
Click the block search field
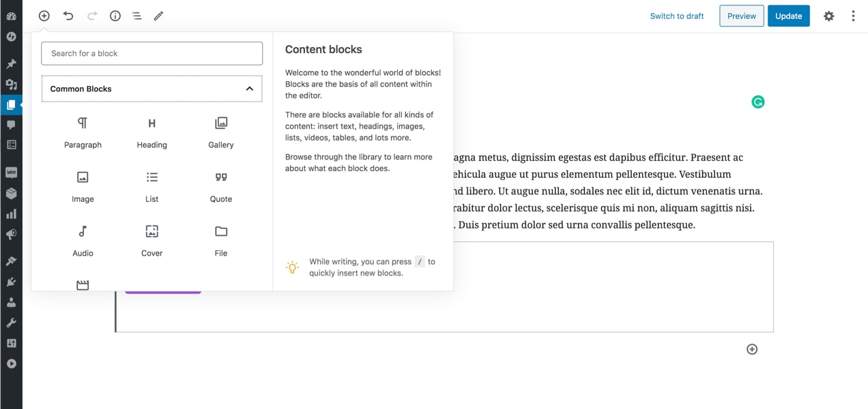coord(151,53)
